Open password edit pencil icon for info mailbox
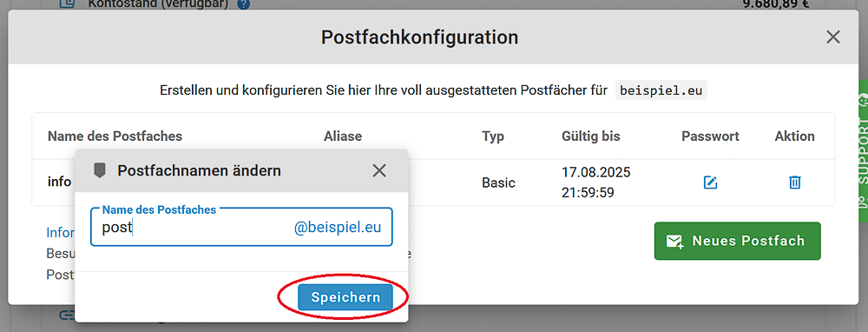Screen dimensions: 868x332 pyautogui.click(x=710, y=182)
